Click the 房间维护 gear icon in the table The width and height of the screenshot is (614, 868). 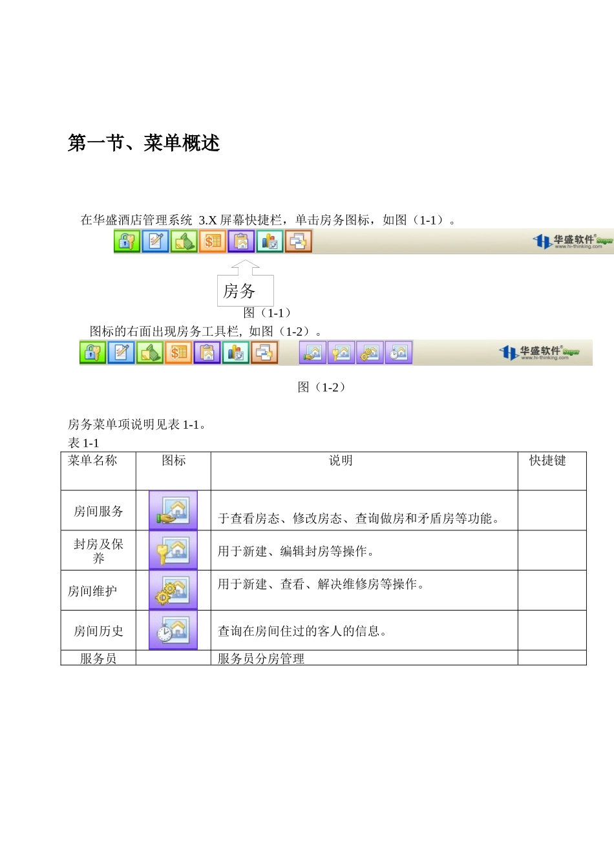tap(173, 590)
